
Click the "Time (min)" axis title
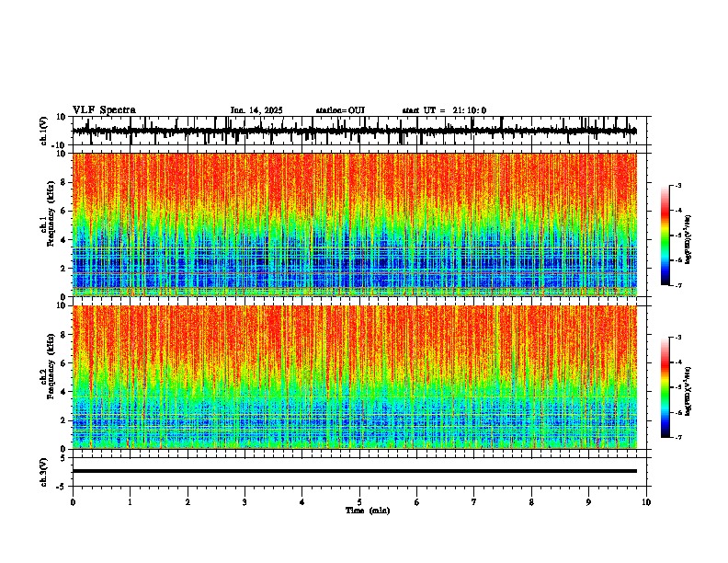(x=368, y=511)
